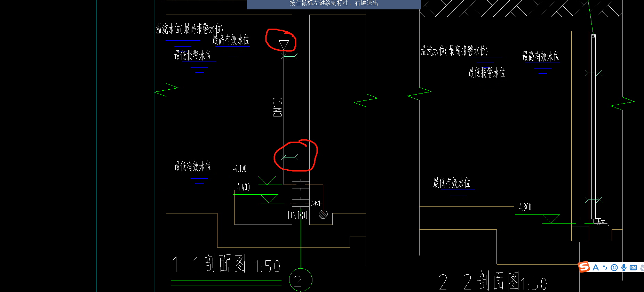Image resolution: width=644 pixels, height=292 pixels.
Task: Click '最低报警水位' label in section 1-1
Action: tap(193, 55)
